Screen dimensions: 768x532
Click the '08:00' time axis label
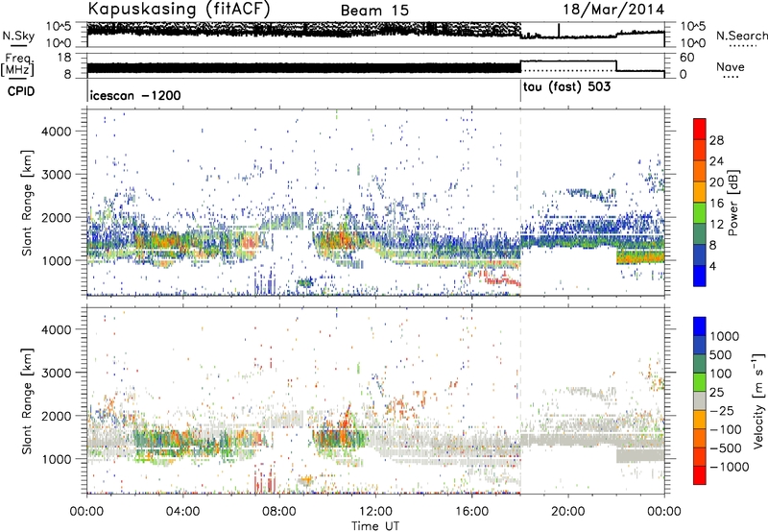(x=278, y=512)
